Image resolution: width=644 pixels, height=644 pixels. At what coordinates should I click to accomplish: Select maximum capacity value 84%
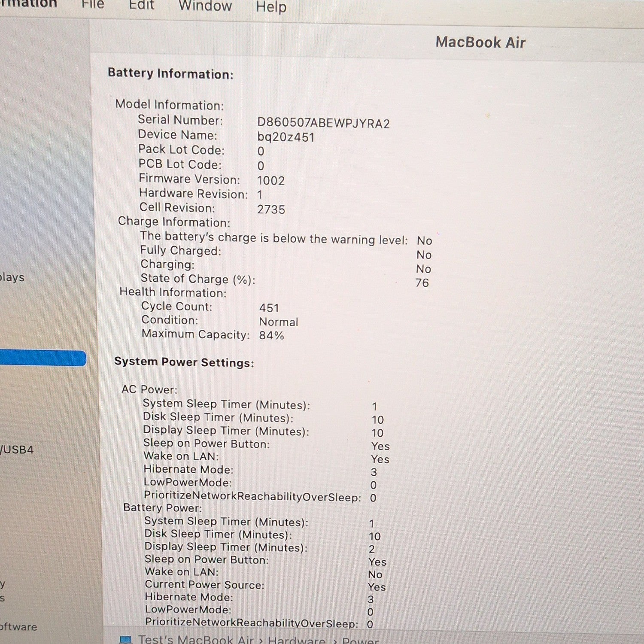tap(271, 335)
